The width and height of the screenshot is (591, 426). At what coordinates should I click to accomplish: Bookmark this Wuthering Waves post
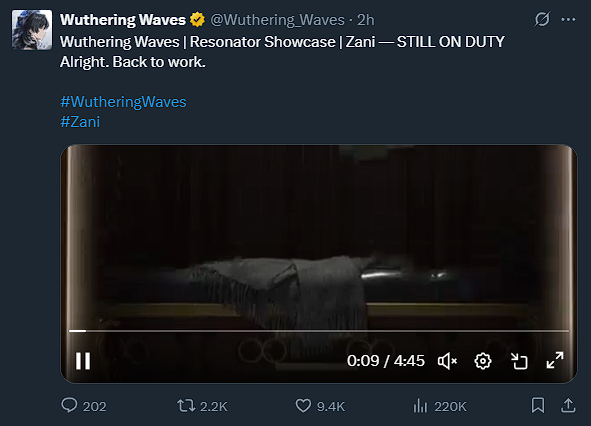coord(538,406)
